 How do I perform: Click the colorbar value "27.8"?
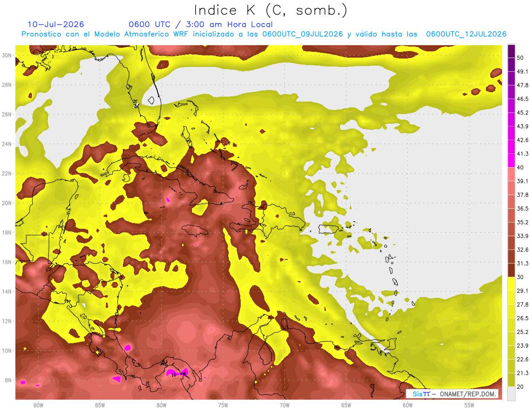click(523, 305)
